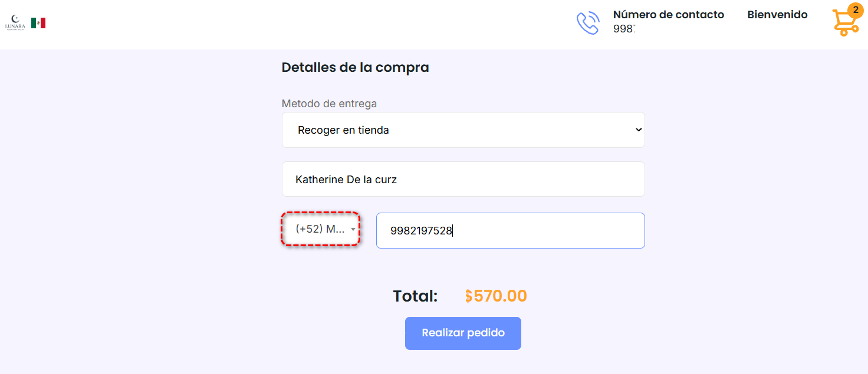Click the chevron arrow of Recoger en tienda
The image size is (868, 374).
pyautogui.click(x=638, y=130)
